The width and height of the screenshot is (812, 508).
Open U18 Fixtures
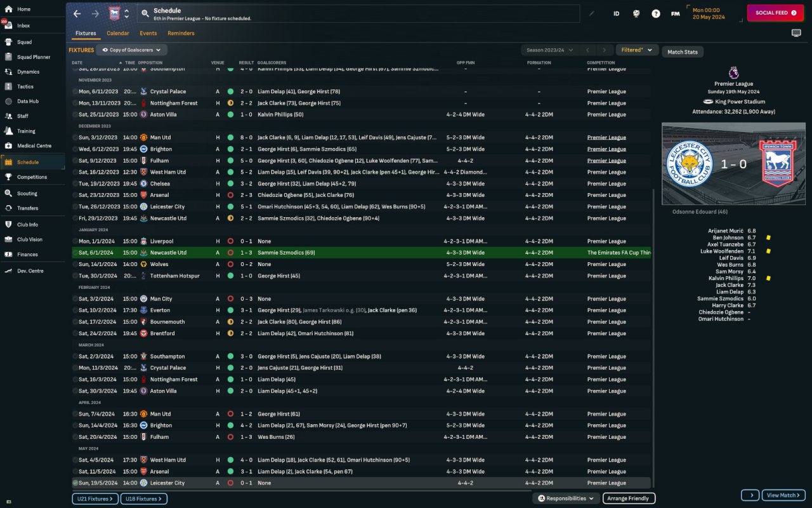pyautogui.click(x=144, y=499)
